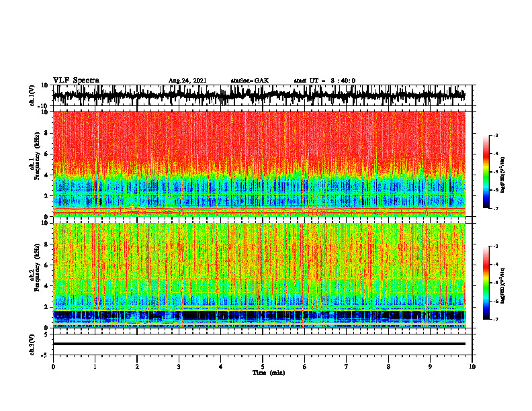Viewport: 532px width, 411px height.
Task: Click the time axis tick label "2"
Action: click(137, 367)
